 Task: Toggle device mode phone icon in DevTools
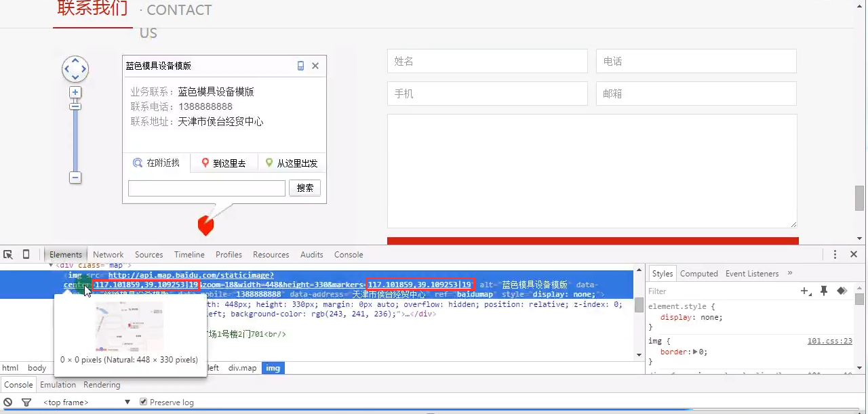(x=26, y=255)
